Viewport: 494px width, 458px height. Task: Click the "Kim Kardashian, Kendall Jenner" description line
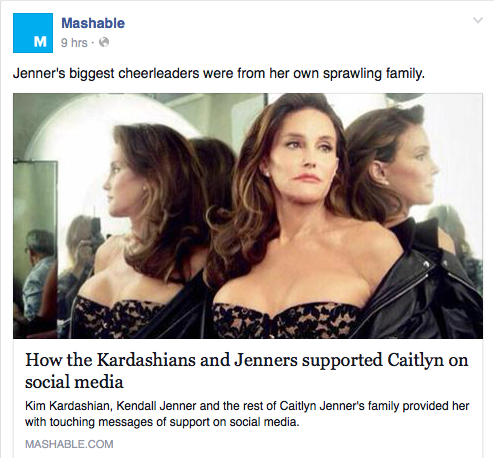(247, 406)
